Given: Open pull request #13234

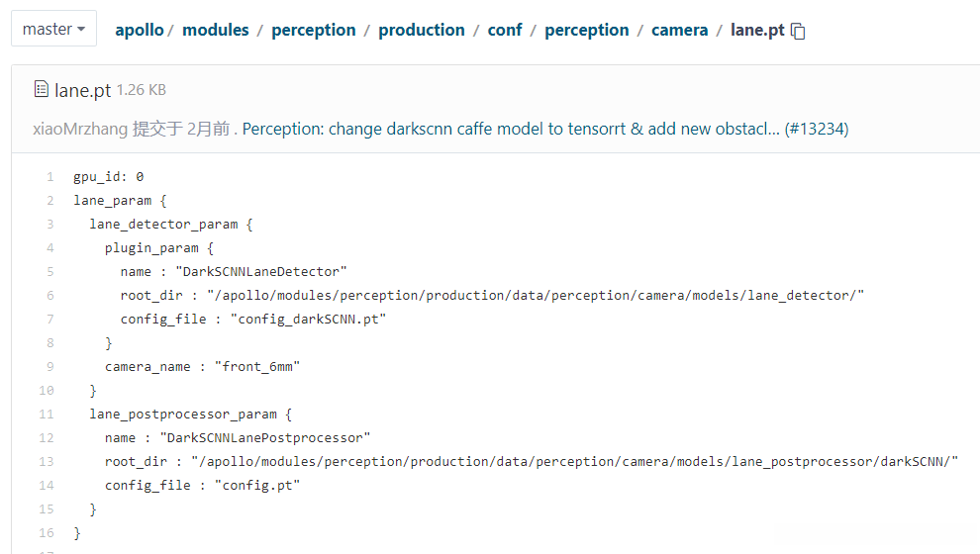Looking at the screenshot, I should (x=816, y=129).
